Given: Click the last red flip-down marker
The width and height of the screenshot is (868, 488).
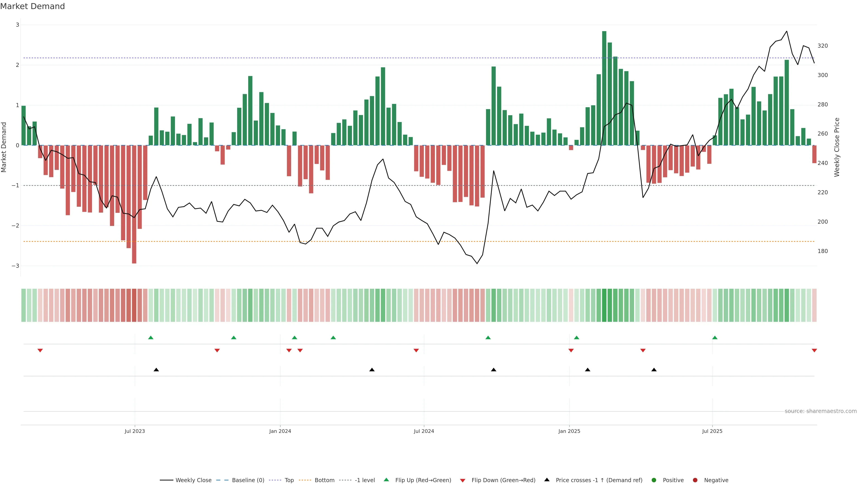Looking at the screenshot, I should click(814, 351).
